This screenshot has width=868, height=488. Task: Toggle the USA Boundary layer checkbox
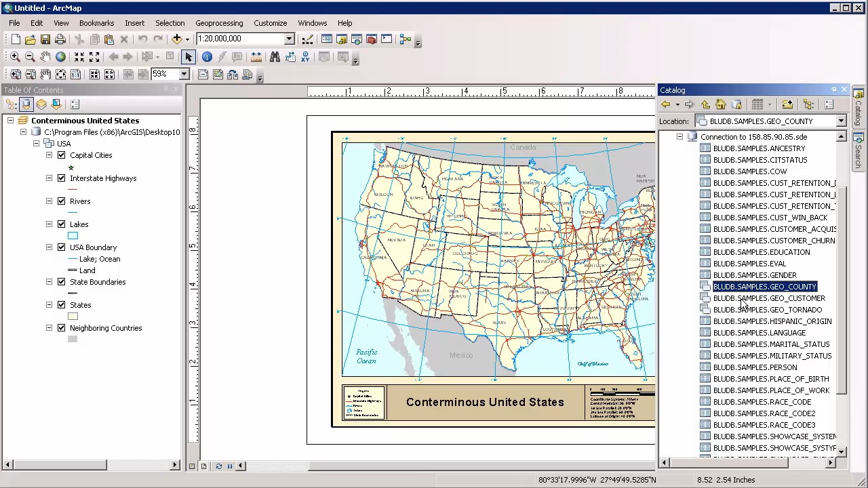(62, 247)
